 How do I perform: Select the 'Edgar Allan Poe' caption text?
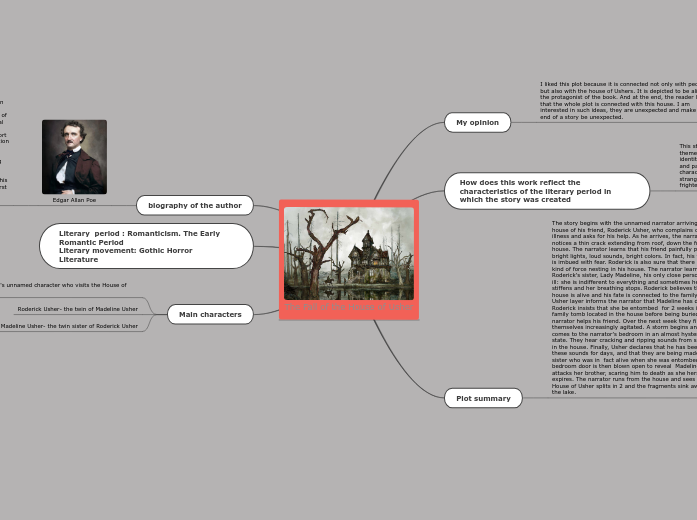coord(75,200)
